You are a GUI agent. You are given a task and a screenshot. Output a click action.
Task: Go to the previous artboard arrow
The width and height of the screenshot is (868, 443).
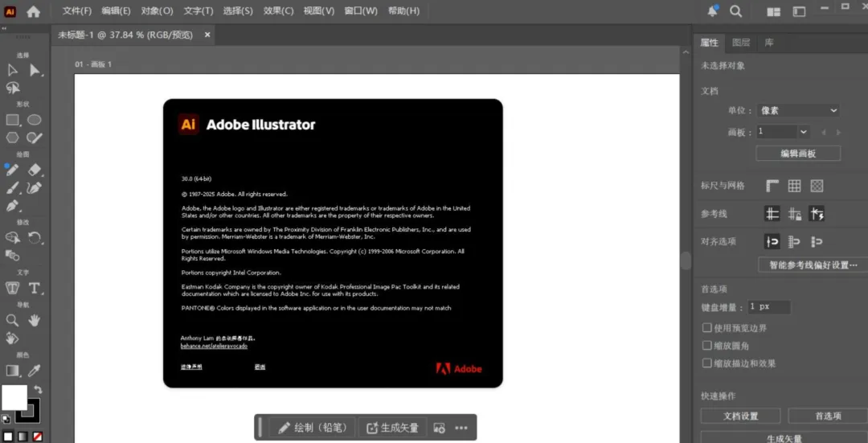coord(823,133)
